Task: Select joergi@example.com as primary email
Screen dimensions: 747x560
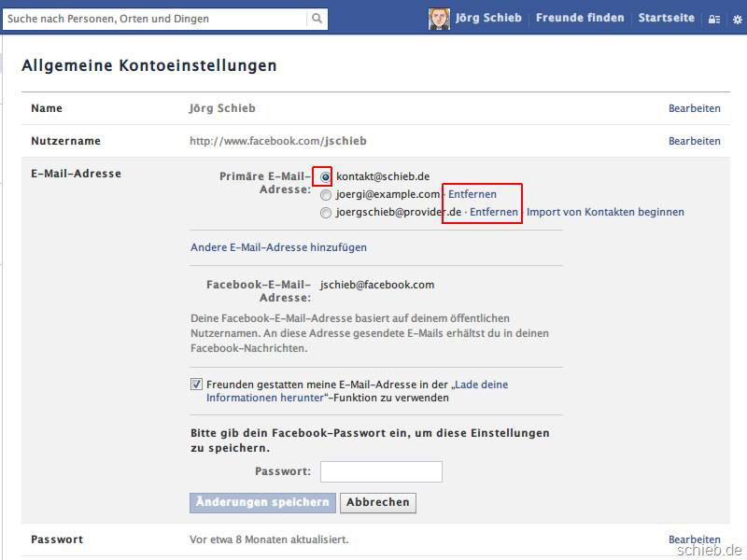Action: pos(325,195)
